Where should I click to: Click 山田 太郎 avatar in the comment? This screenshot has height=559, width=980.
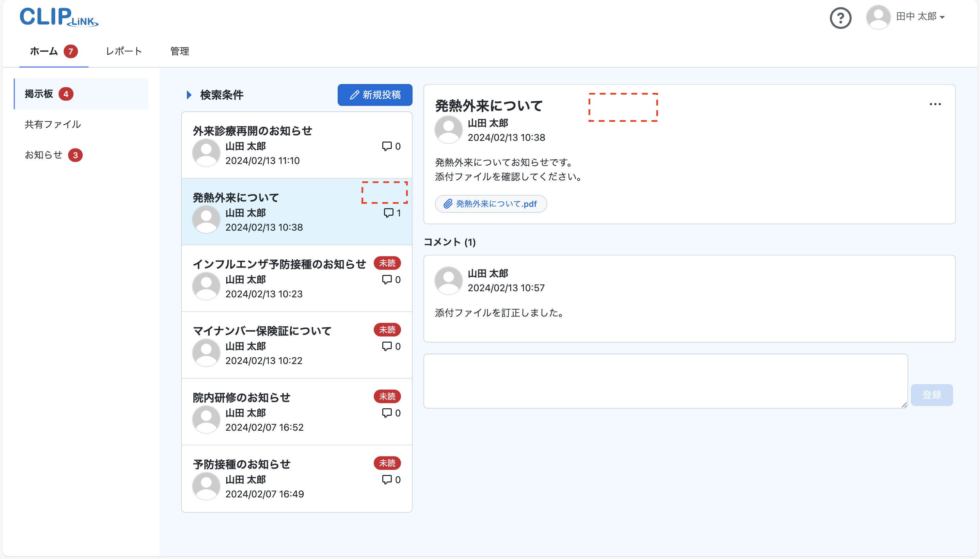pos(448,280)
